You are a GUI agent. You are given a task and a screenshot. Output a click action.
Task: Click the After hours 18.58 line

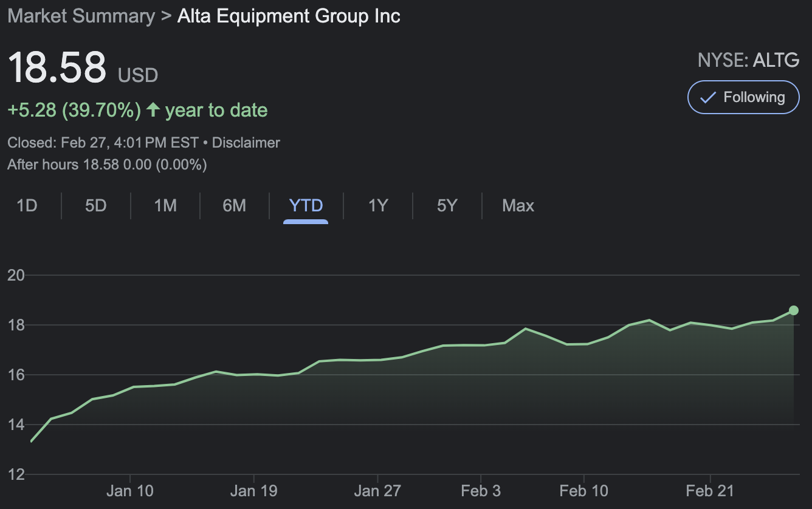click(107, 165)
